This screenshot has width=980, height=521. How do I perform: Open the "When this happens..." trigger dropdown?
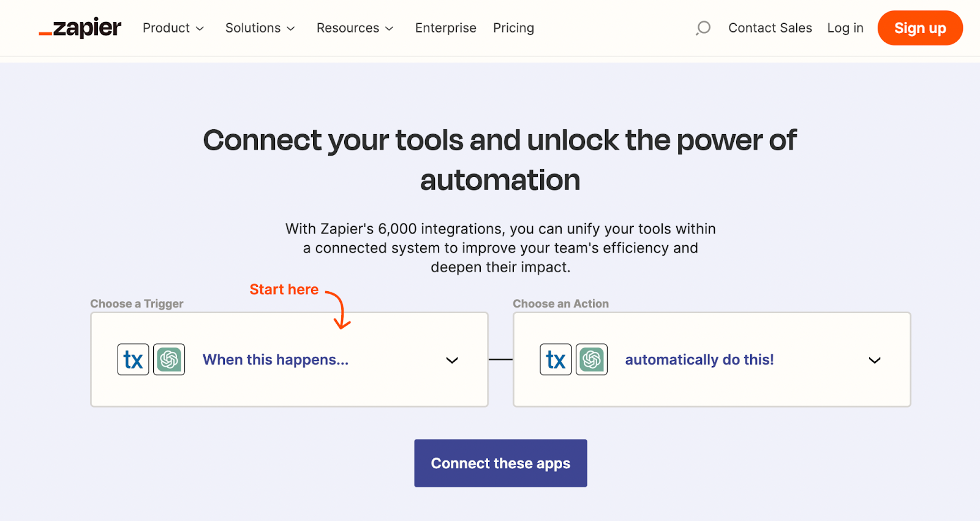tap(289, 360)
